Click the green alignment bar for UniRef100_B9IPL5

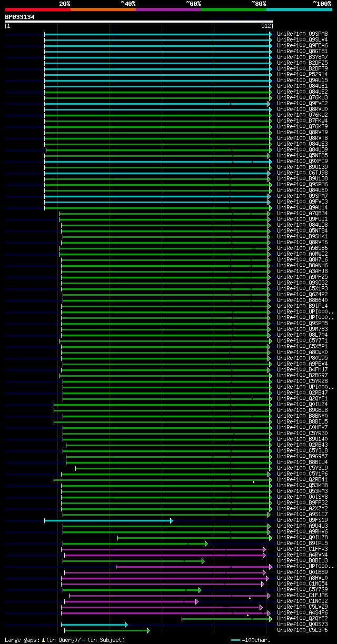tap(135, 544)
